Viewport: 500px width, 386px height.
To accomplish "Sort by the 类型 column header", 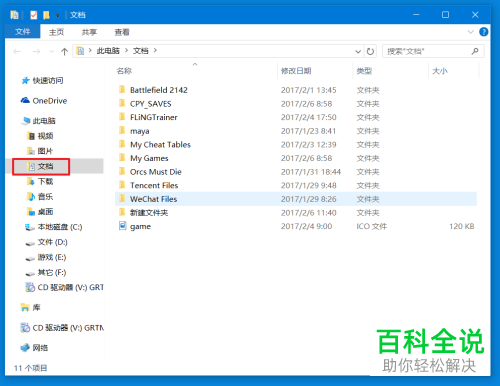I will [364, 71].
